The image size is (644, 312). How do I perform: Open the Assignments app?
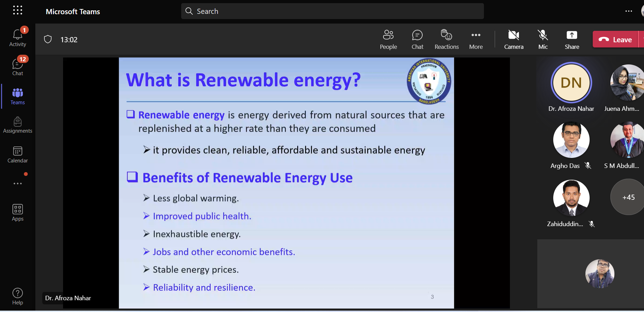(x=17, y=125)
